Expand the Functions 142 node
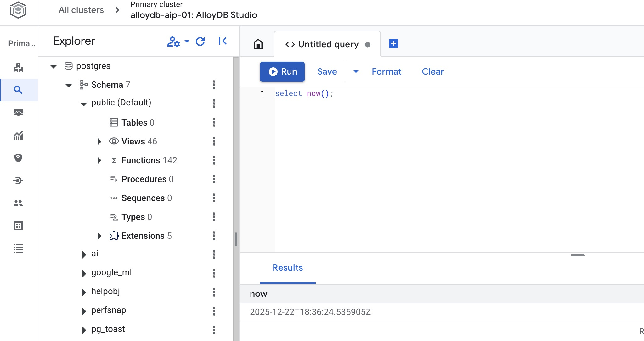The height and width of the screenshot is (341, 644). point(99,160)
